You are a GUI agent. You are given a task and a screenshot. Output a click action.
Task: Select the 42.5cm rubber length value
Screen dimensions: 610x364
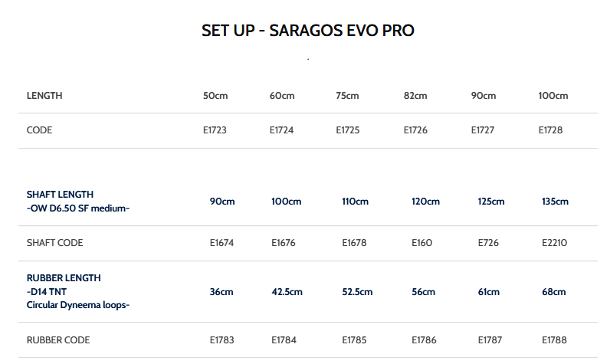[287, 292]
